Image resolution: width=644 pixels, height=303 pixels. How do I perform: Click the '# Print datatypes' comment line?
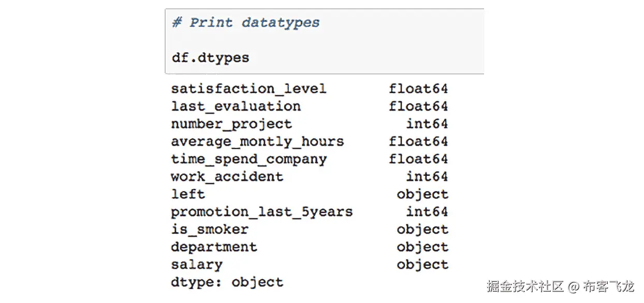245,23
